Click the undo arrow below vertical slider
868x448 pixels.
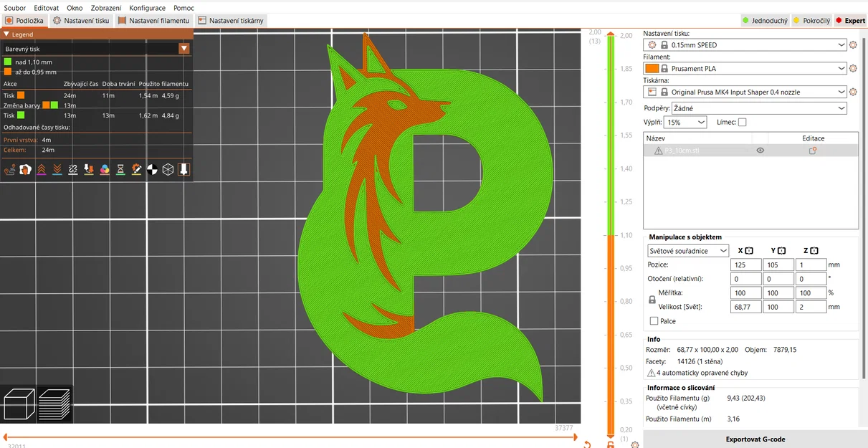(x=587, y=444)
